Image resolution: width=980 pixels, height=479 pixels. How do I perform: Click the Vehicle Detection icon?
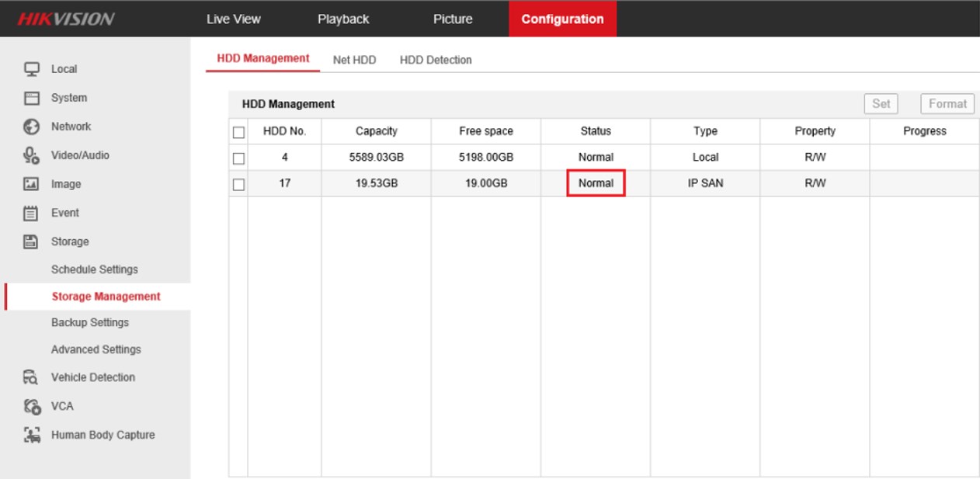[33, 377]
